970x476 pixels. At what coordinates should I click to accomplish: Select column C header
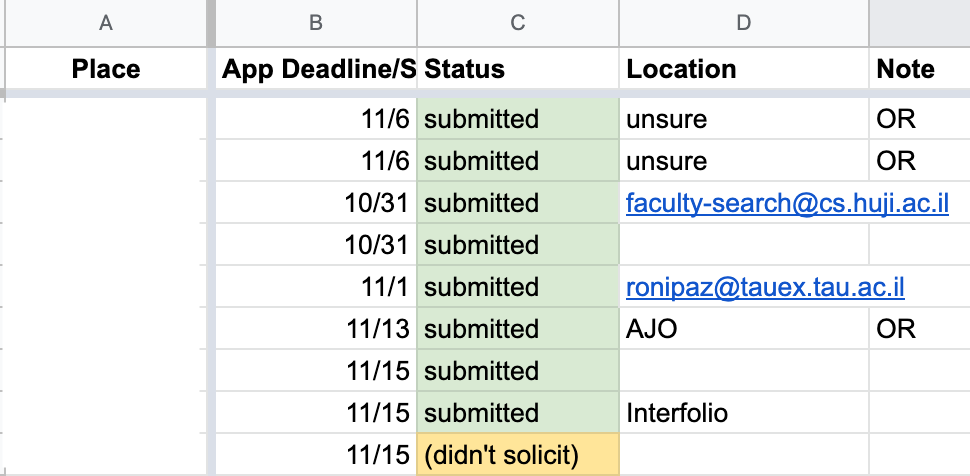coord(518,23)
